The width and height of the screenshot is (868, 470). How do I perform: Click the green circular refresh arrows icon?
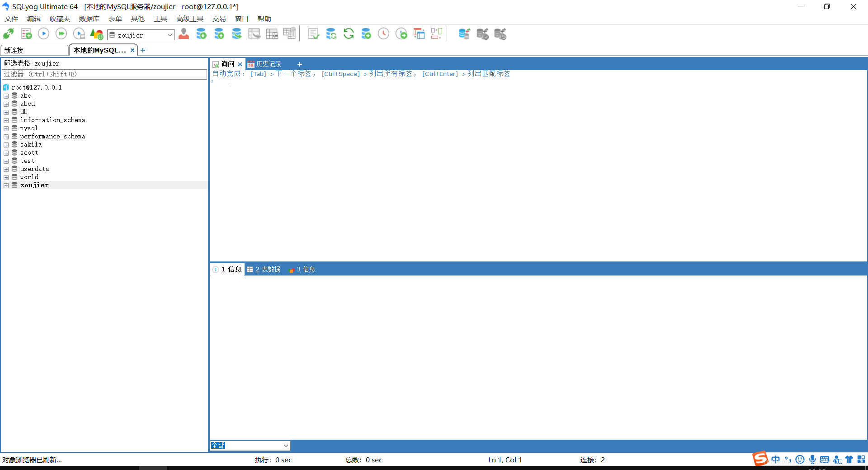coord(349,34)
